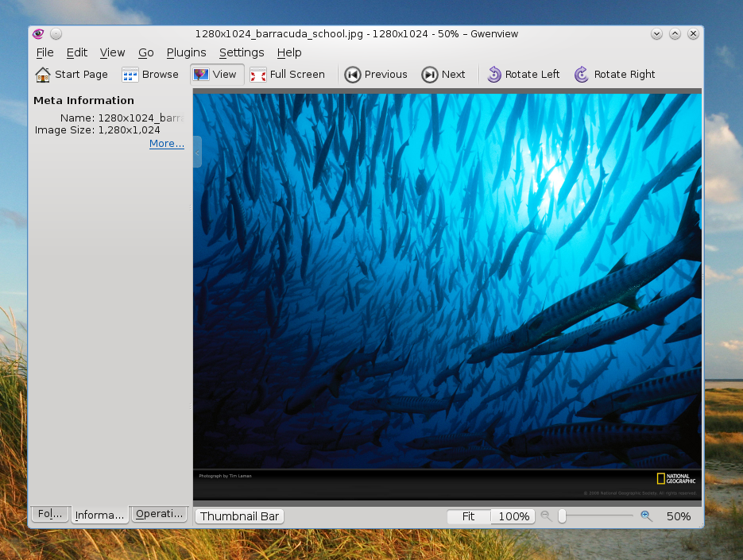Viewport: 743px width, 560px height.
Task: Switch to the Operations sidebar tab
Action: point(159,514)
